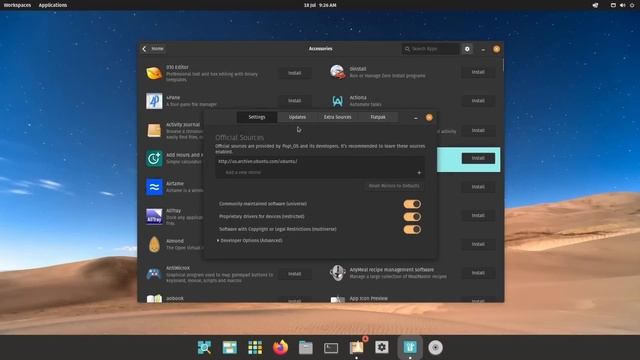Toggle Community maintained software (universe)

point(412,204)
